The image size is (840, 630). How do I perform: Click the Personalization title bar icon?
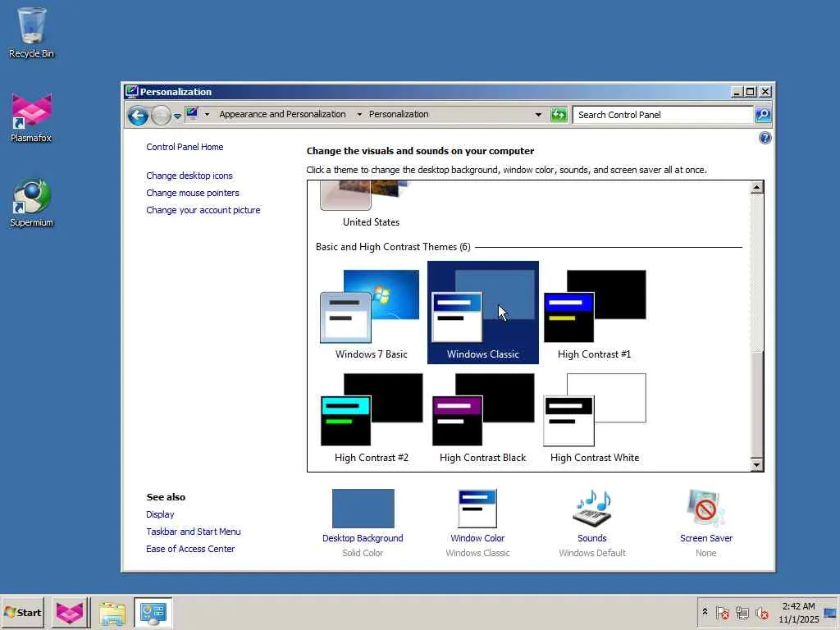[x=132, y=91]
